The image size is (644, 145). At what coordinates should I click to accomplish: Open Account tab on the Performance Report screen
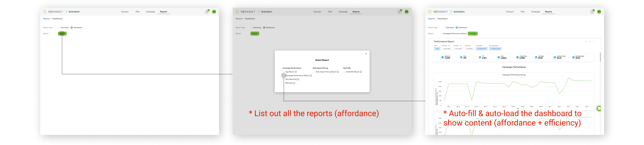[510, 12]
